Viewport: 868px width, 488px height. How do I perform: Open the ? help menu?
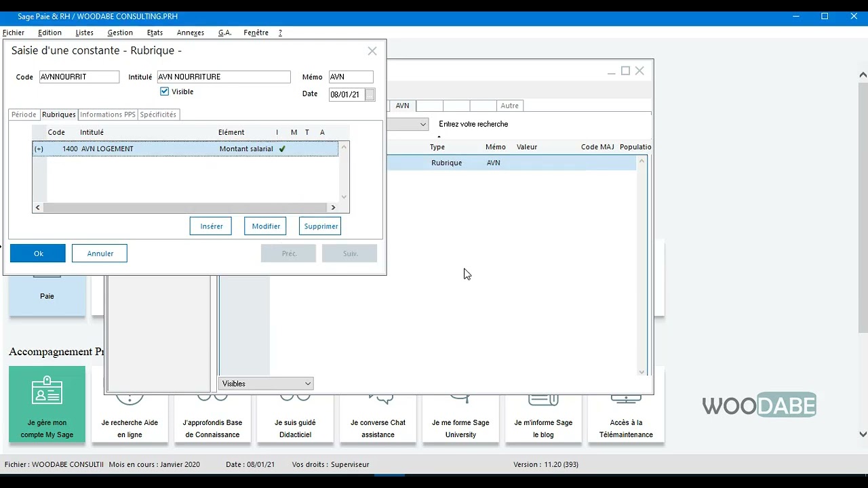coord(280,33)
